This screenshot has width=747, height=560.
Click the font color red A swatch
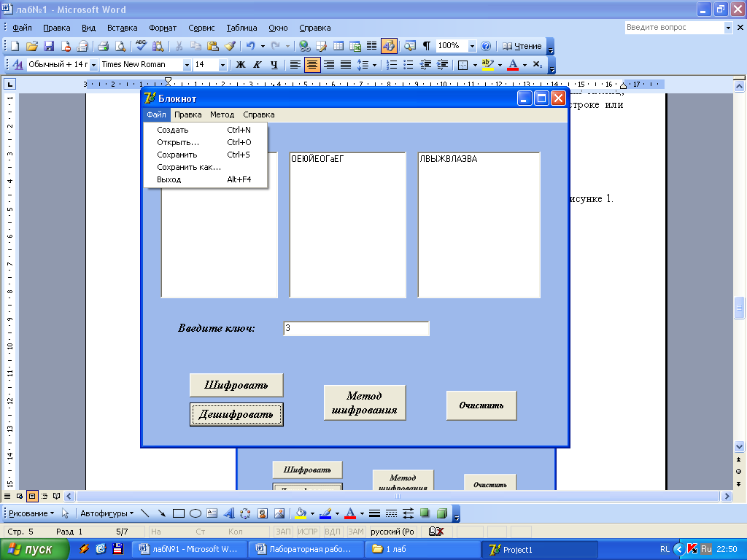click(512, 65)
